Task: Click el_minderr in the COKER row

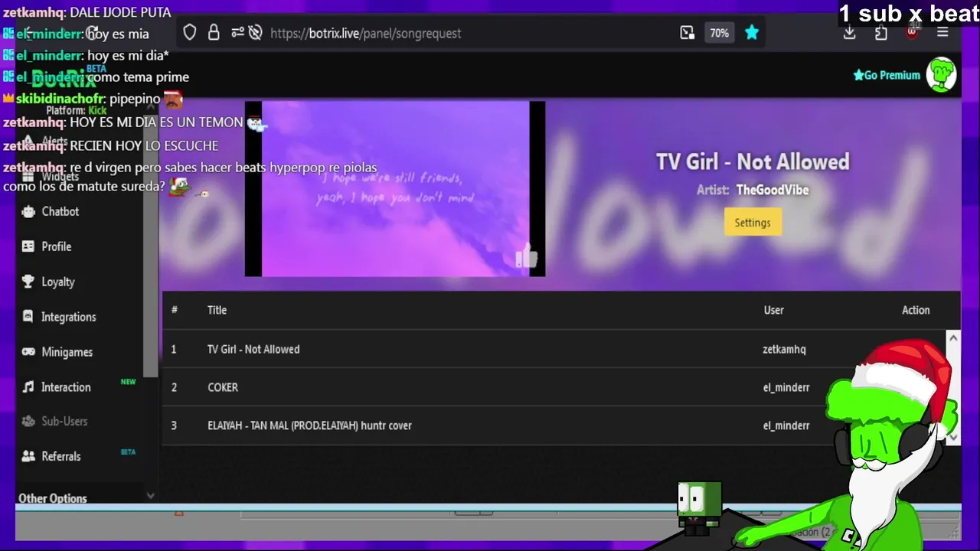Action: [786, 387]
